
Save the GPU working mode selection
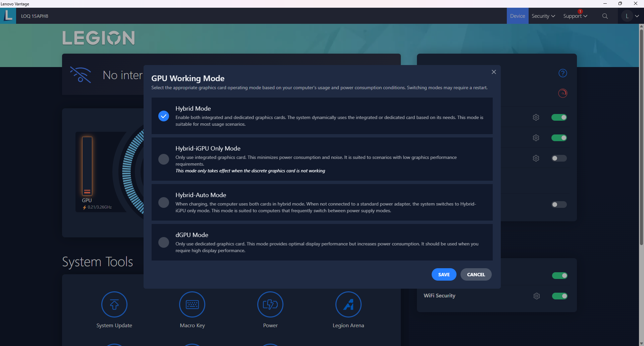coord(444,275)
